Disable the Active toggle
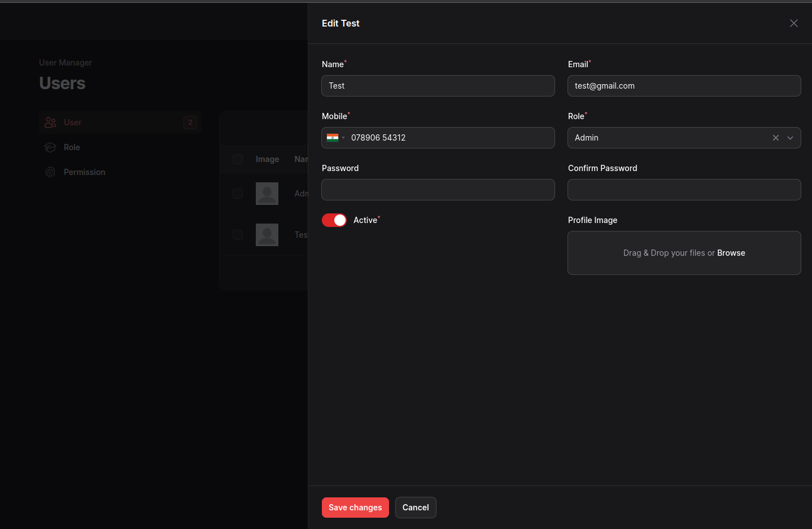 334,220
